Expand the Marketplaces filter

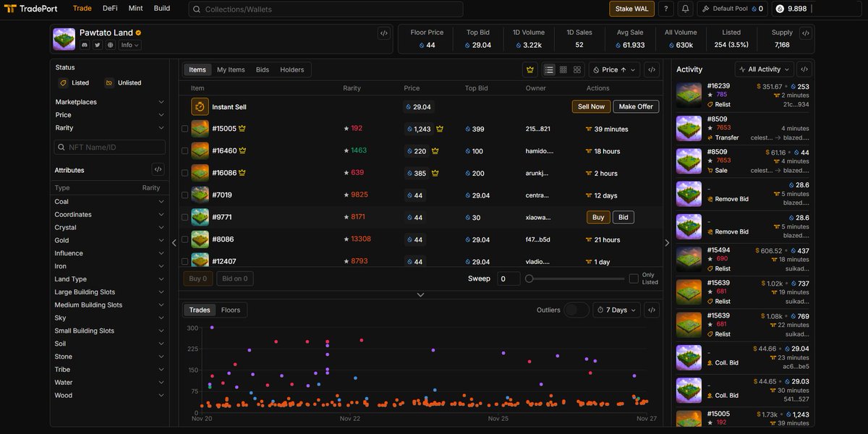[110, 102]
